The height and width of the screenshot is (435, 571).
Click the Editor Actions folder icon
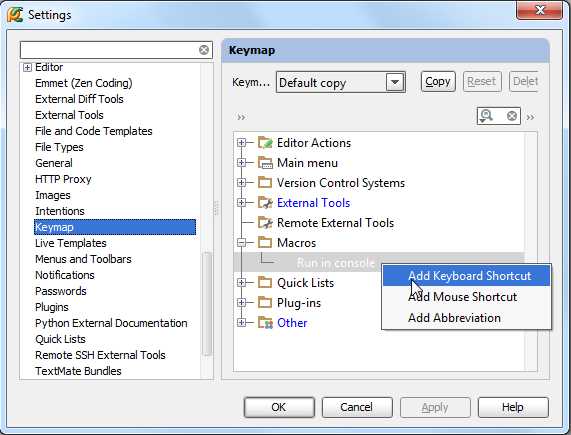tap(265, 143)
